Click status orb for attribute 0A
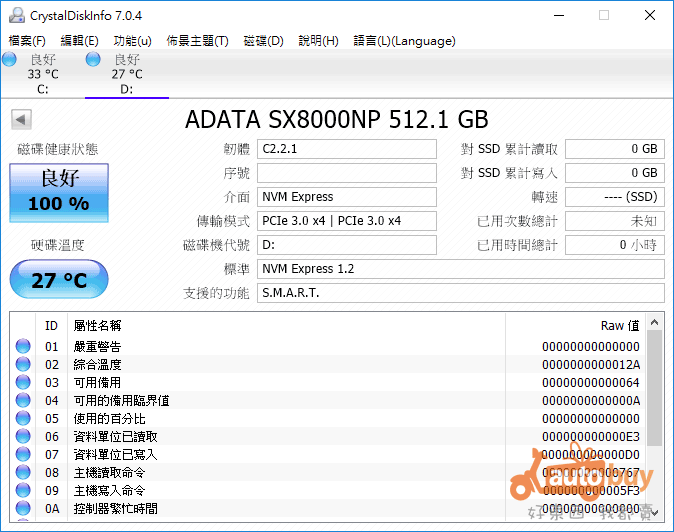The height and width of the screenshot is (532, 674). point(23,508)
